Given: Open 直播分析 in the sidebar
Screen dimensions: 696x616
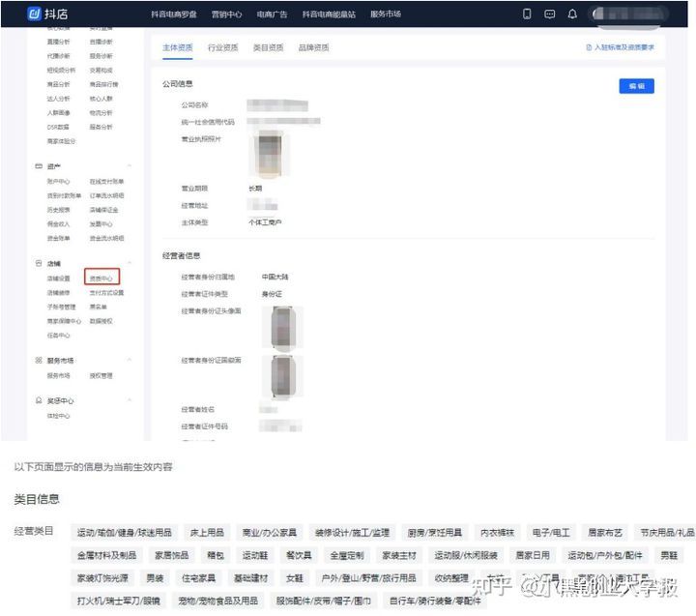Looking at the screenshot, I should coord(59,42).
